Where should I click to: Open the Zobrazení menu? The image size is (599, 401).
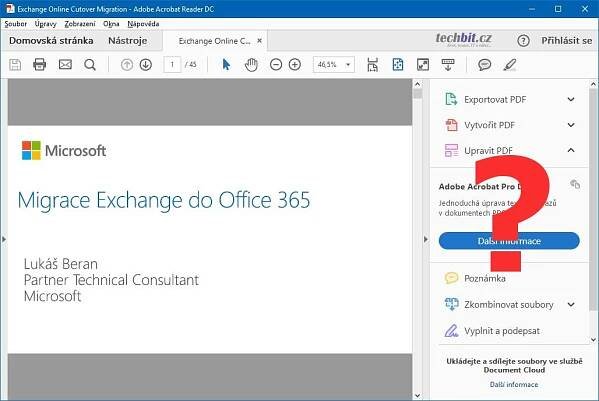point(80,24)
